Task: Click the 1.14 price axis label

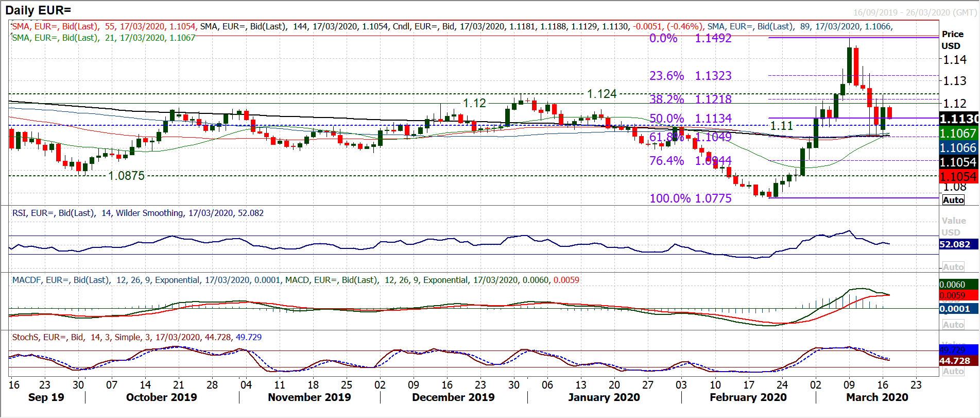Action: tap(954, 60)
